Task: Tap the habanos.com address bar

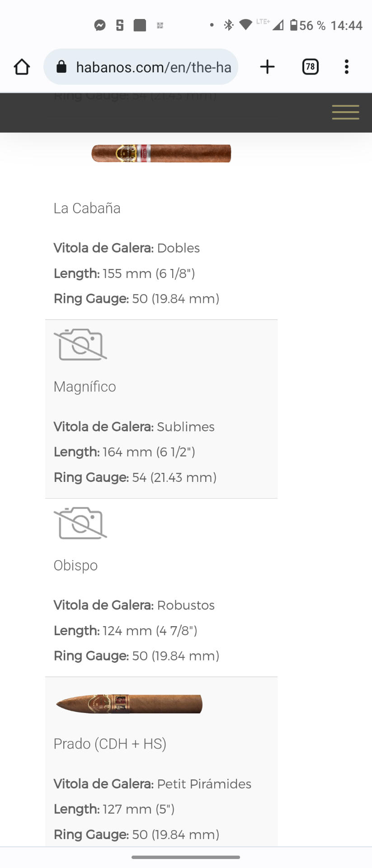Action: pos(141,67)
